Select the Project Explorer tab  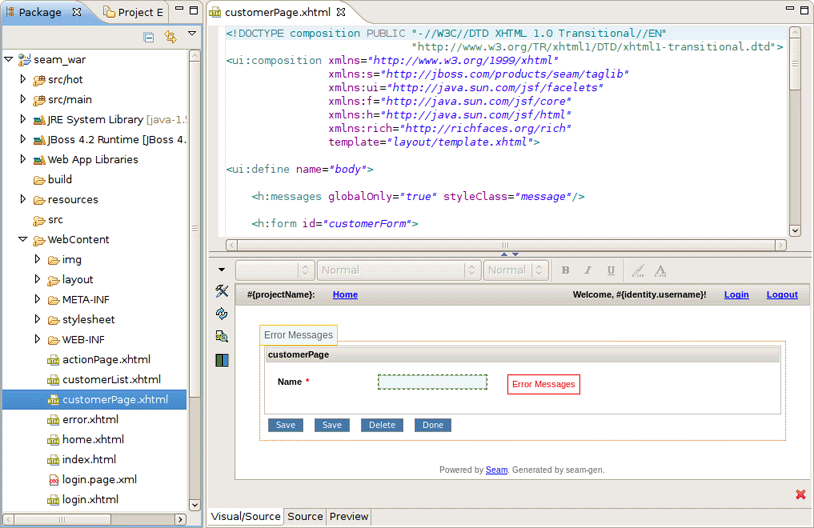click(x=135, y=12)
